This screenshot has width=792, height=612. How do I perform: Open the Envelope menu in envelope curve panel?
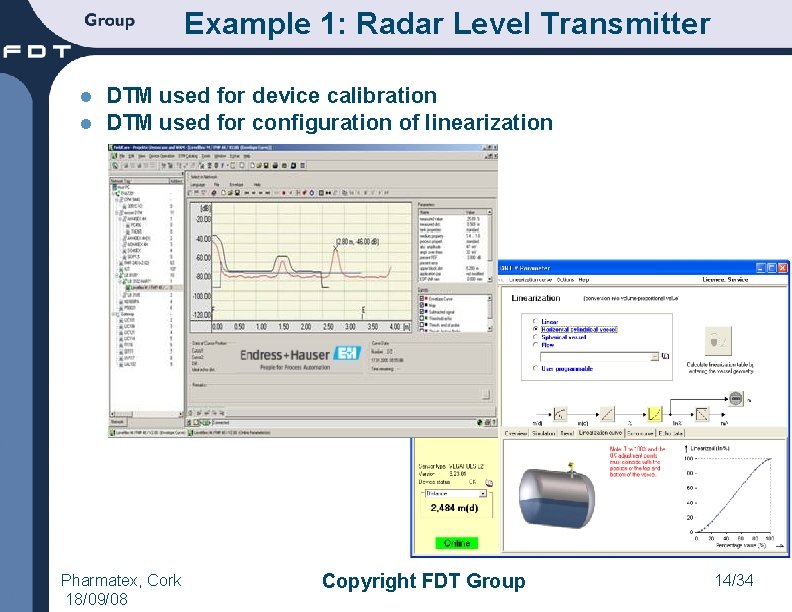tap(236, 185)
